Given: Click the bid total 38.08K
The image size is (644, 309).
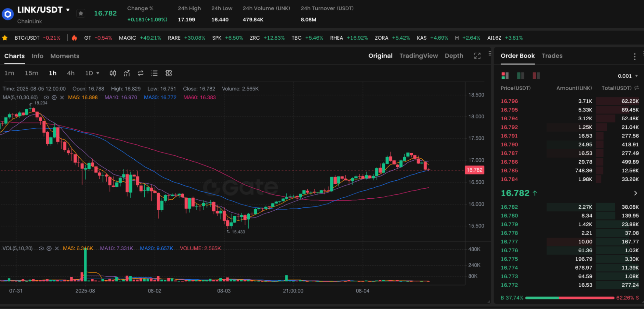Looking at the screenshot, I should pos(630,207).
